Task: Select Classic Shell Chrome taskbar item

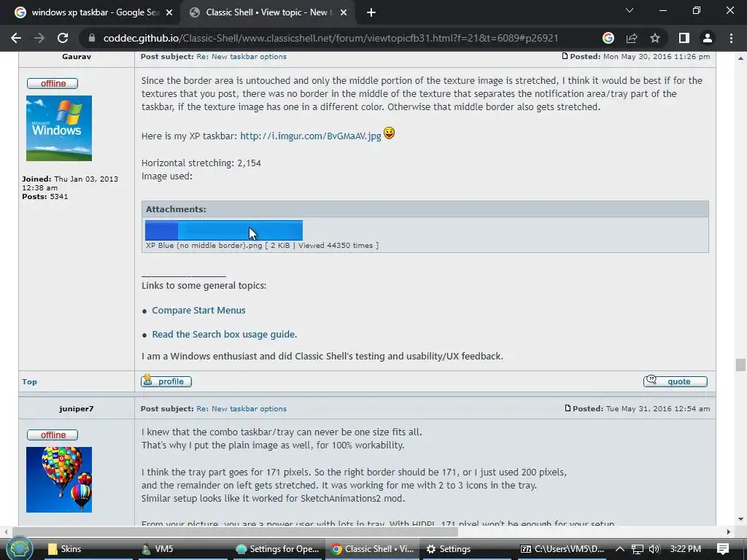Action: [373, 549]
